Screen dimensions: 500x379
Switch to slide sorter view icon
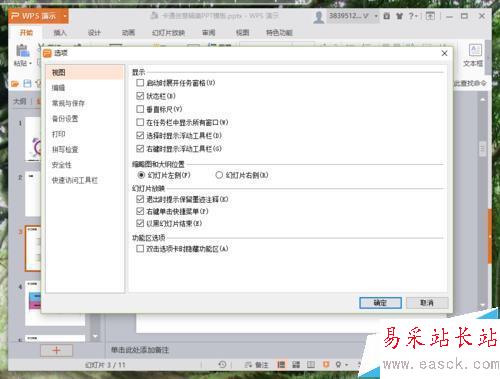pos(296,365)
